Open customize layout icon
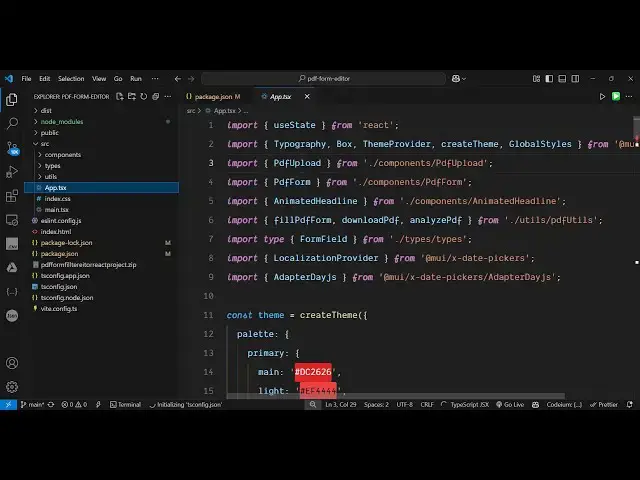 (536, 78)
